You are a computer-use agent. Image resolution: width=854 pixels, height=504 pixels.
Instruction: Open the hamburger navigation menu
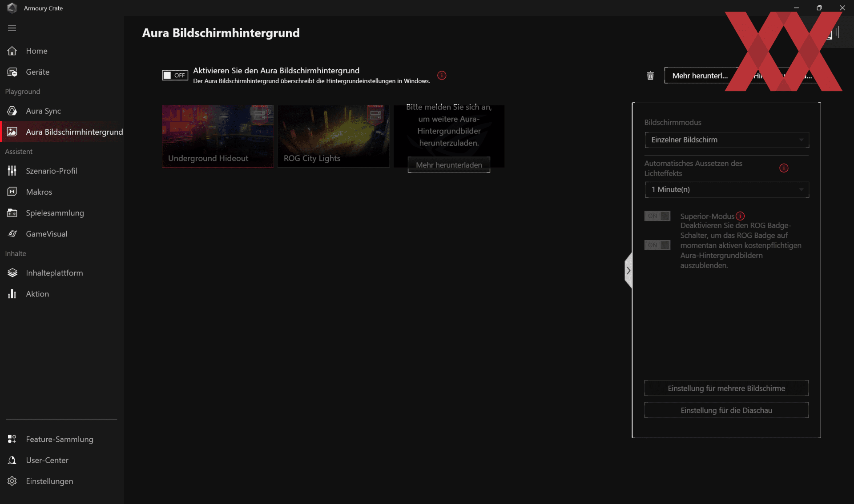click(x=12, y=28)
